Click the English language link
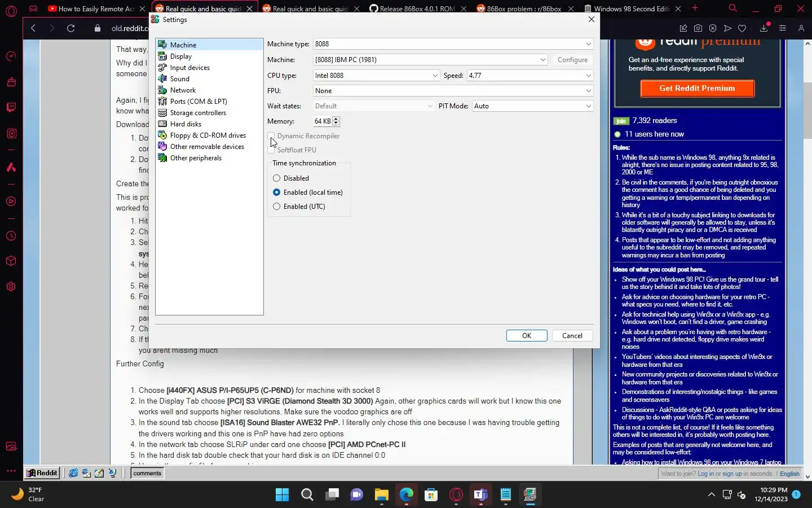Viewport: 812px width, 508px height. [x=789, y=474]
